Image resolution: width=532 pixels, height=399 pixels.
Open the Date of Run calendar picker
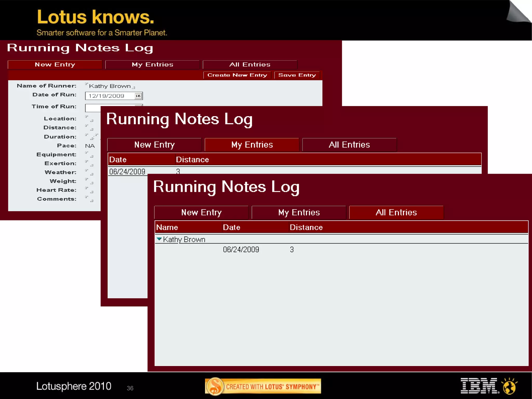tap(138, 96)
